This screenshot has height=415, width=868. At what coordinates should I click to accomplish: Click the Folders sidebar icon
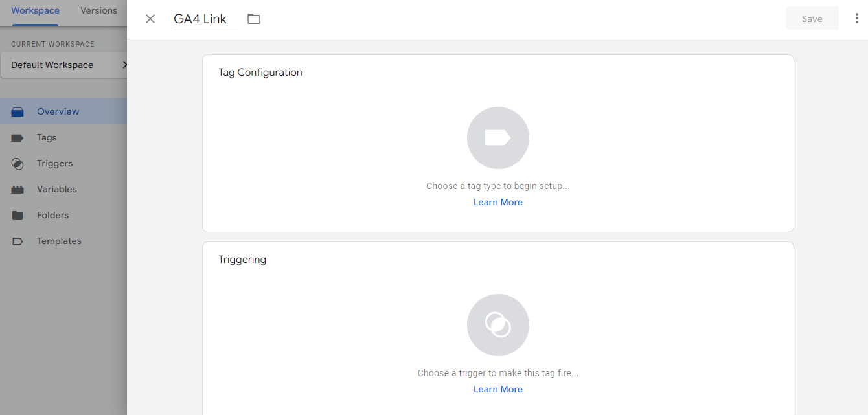(x=17, y=216)
